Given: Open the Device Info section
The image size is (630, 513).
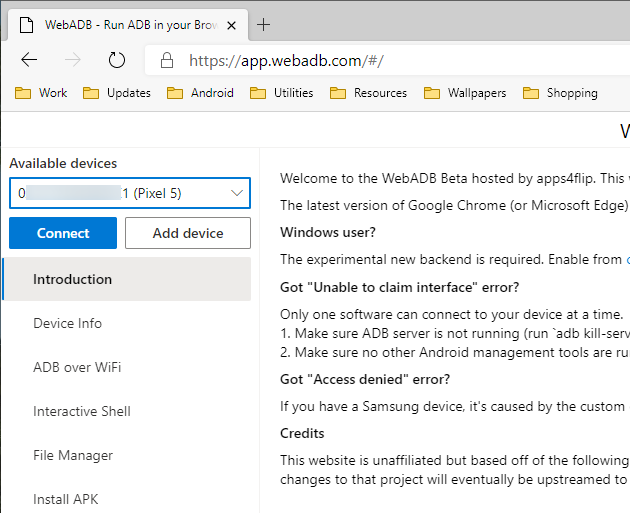Looking at the screenshot, I should pos(67,323).
